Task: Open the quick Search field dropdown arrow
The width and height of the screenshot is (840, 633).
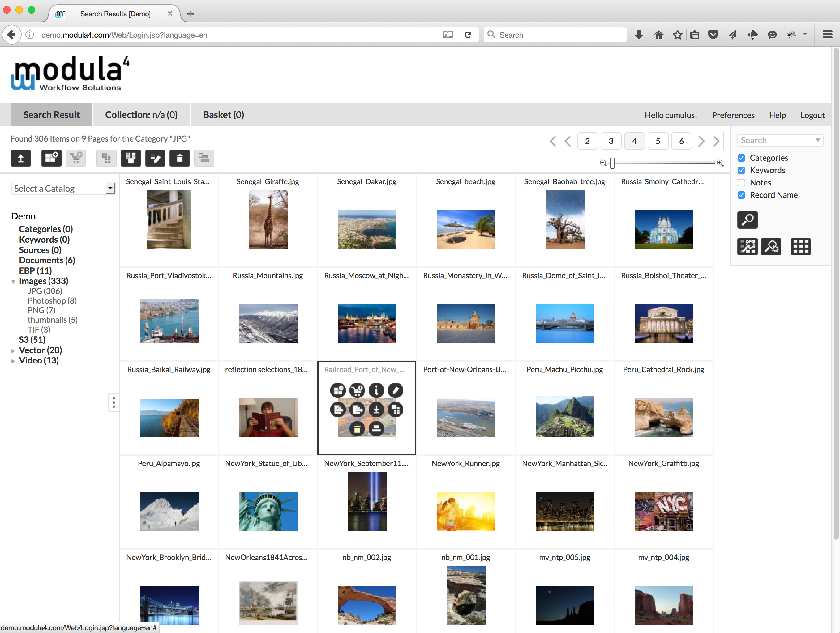Action: tap(818, 140)
